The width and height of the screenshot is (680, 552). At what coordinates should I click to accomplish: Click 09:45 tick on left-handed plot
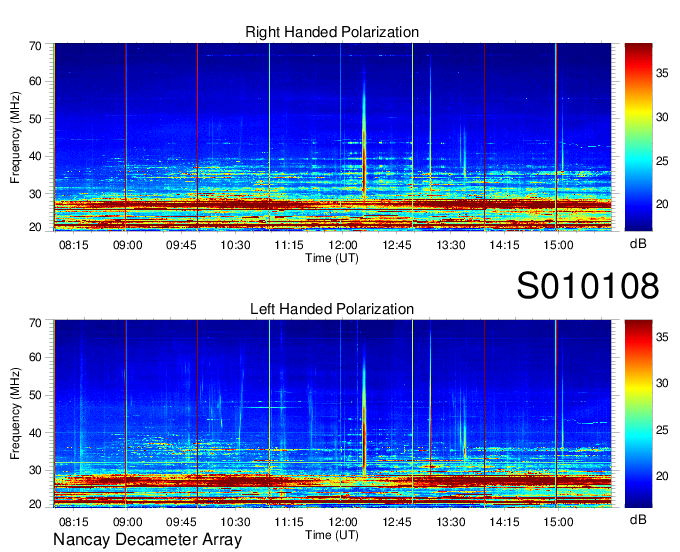[181, 522]
